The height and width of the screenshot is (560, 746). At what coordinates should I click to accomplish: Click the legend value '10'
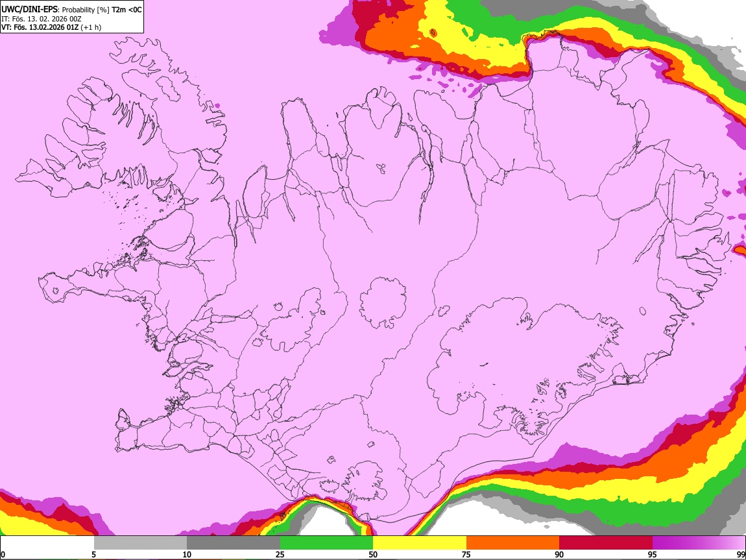click(x=187, y=554)
